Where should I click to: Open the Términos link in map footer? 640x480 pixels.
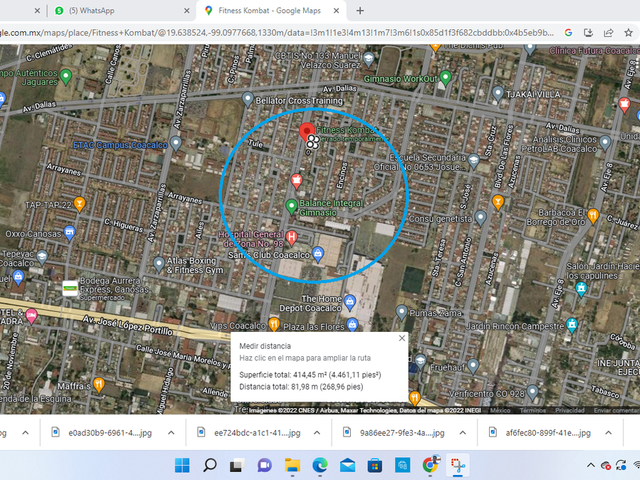[533, 410]
